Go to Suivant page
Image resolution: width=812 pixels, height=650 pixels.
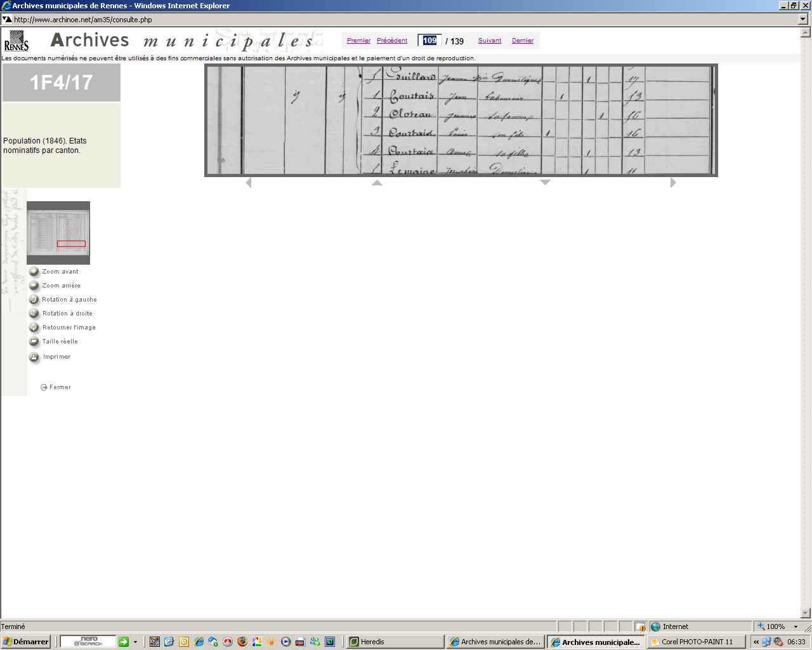tap(489, 41)
